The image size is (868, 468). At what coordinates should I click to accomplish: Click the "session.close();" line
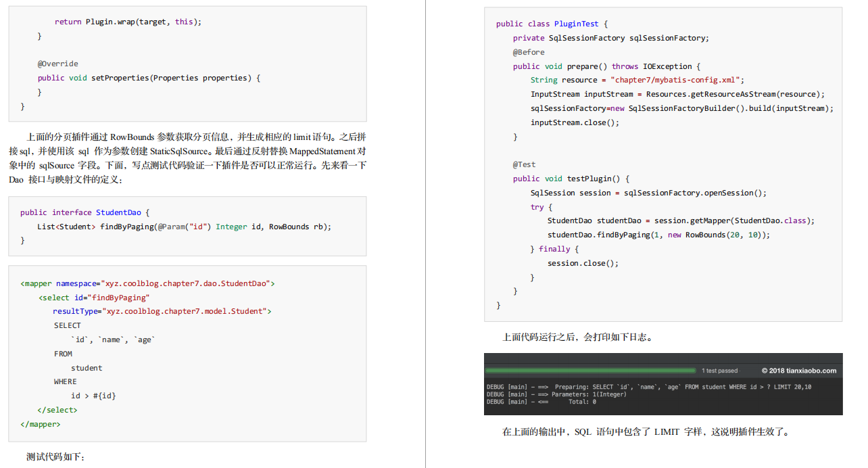point(583,263)
